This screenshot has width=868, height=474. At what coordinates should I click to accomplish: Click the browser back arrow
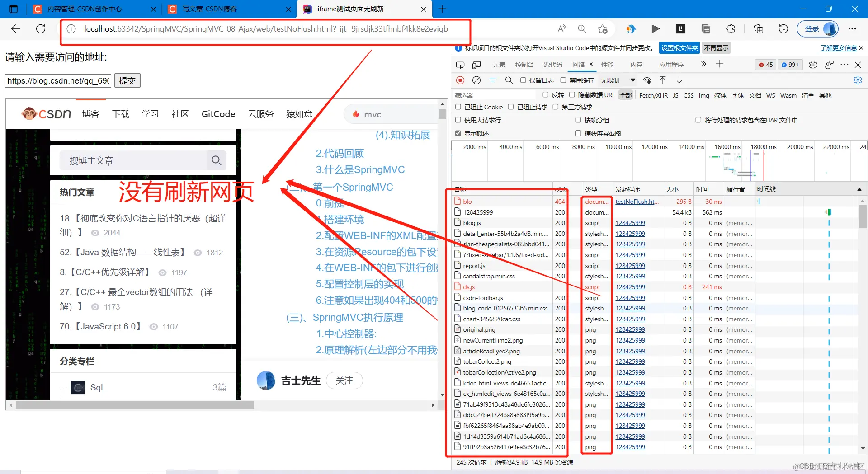coord(16,29)
